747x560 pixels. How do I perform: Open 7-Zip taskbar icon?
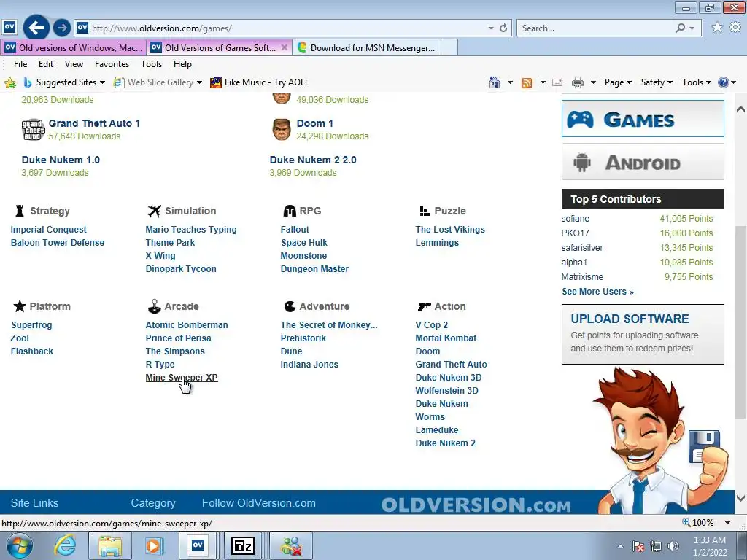242,545
